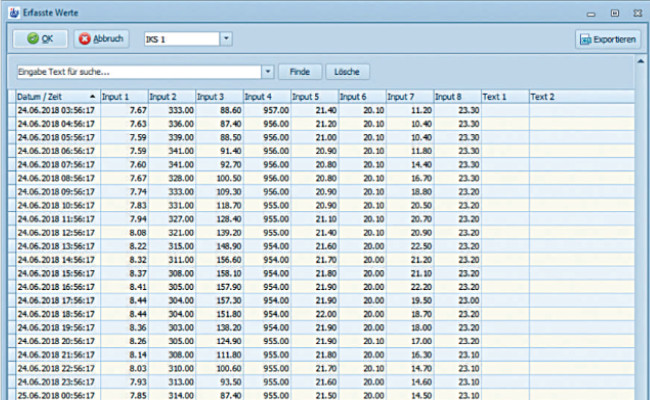The height and width of the screenshot is (400, 650).
Task: Select row 24.06.2018 22:56:17
Action: point(321,368)
